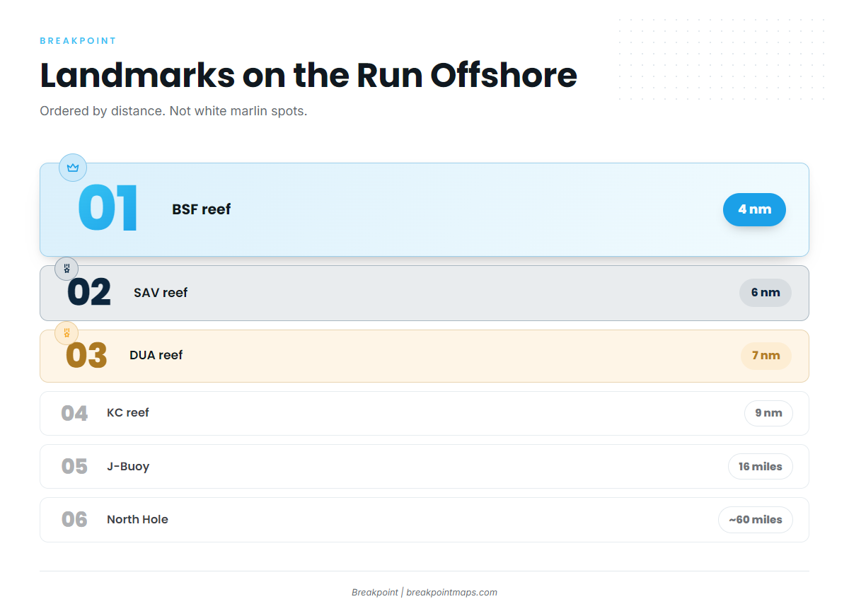Click the 16 miles distance badge

(761, 467)
